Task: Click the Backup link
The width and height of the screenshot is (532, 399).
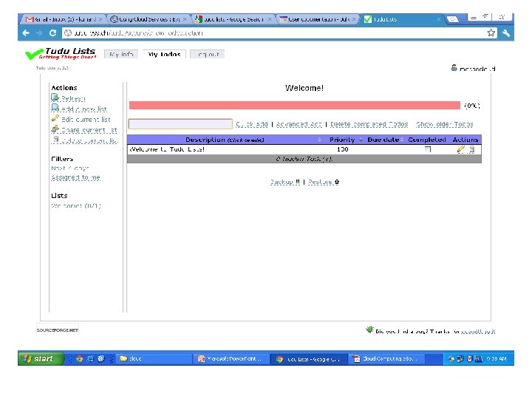Action: pos(285,183)
